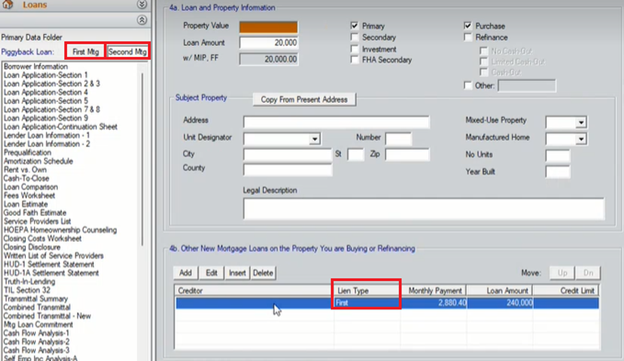This screenshot has width=624, height=361.
Task: Click the orange Property Value field
Action: coord(268,27)
